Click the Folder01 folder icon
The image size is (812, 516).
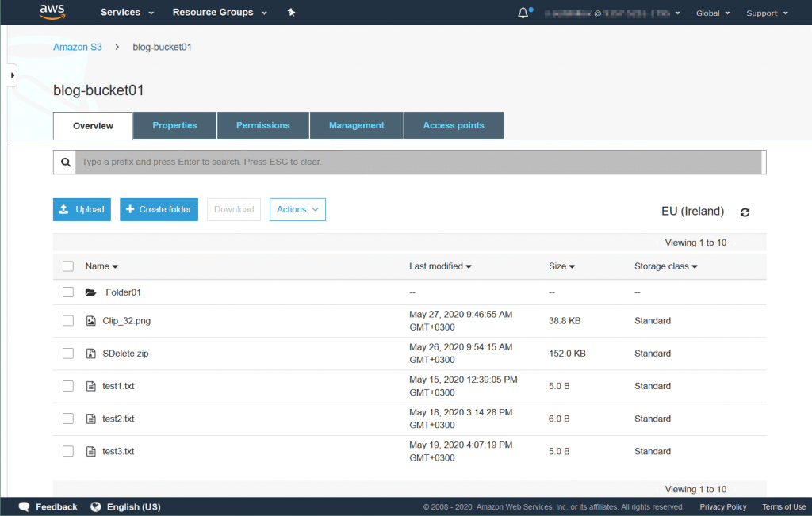[x=92, y=292]
